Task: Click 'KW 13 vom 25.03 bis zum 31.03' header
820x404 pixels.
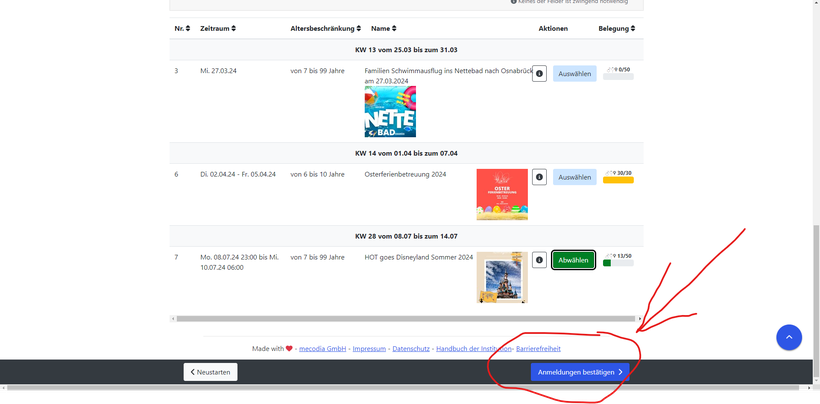Action: [406, 50]
